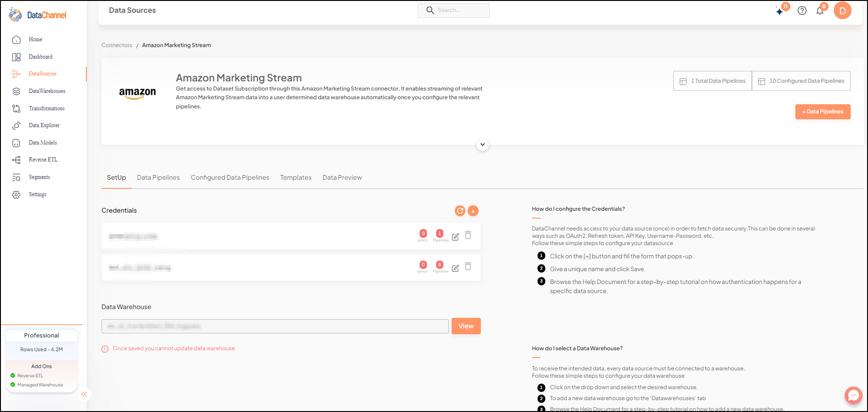Refresh the credentials list
The width and height of the screenshot is (868, 412).
(460, 211)
